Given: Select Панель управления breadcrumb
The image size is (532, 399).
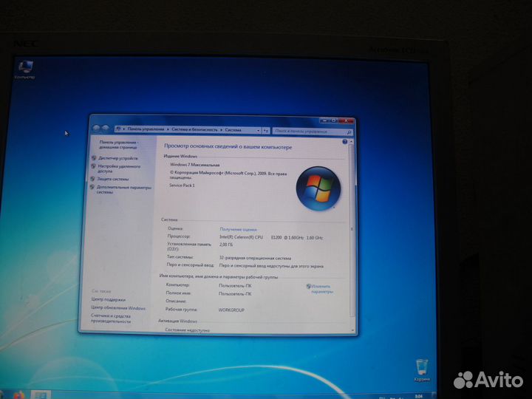Looking at the screenshot, I should pyautogui.click(x=146, y=129).
